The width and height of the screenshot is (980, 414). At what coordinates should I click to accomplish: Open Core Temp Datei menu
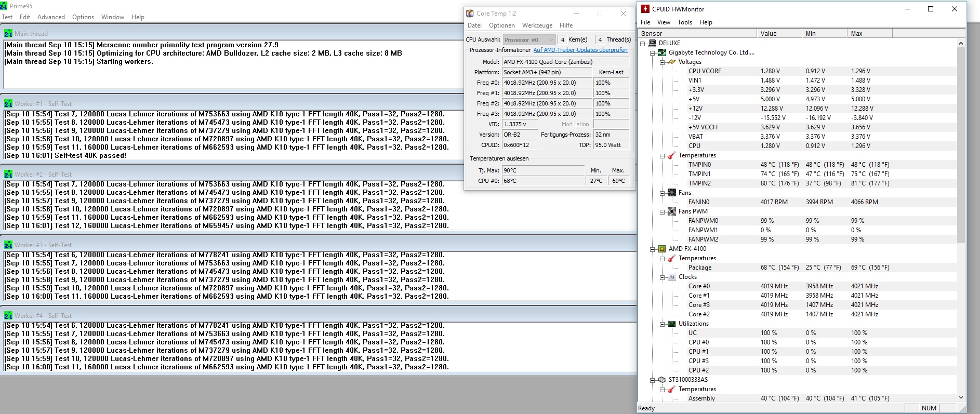pyautogui.click(x=474, y=25)
